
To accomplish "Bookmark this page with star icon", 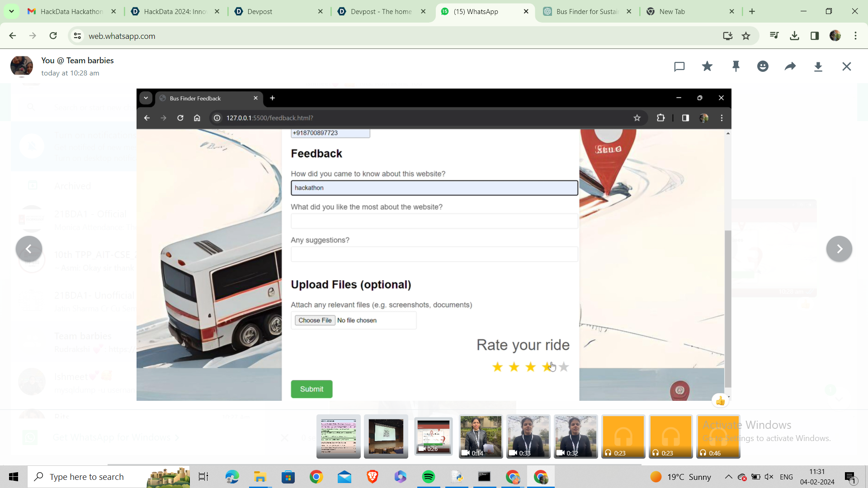I will pos(746,36).
